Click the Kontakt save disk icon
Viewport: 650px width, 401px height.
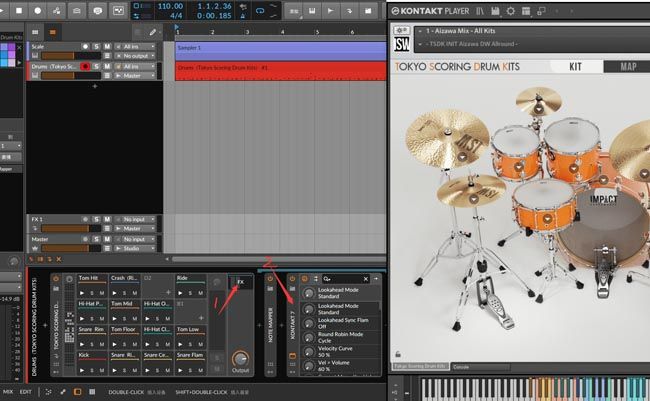495,11
